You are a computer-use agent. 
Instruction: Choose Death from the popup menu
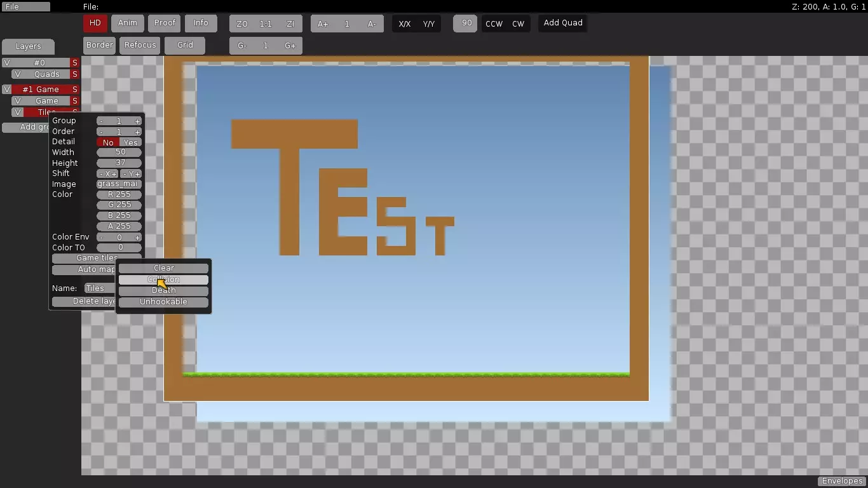(163, 291)
